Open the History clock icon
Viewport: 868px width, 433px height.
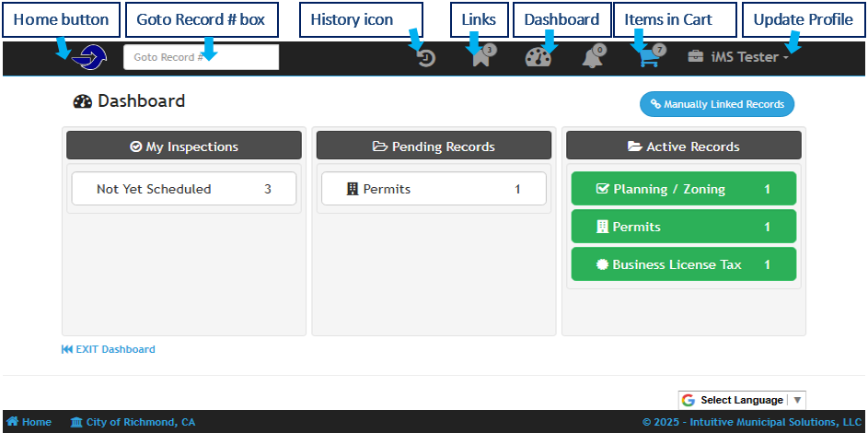[x=426, y=58]
